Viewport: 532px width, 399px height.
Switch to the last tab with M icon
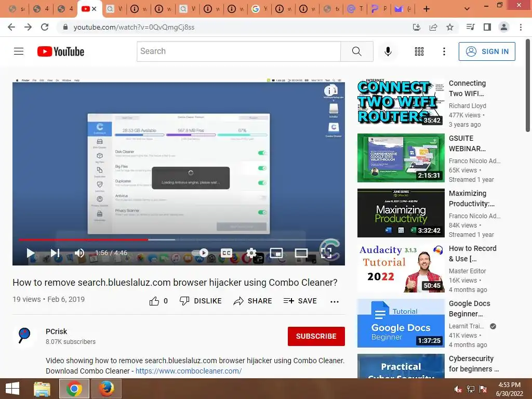coord(402,9)
